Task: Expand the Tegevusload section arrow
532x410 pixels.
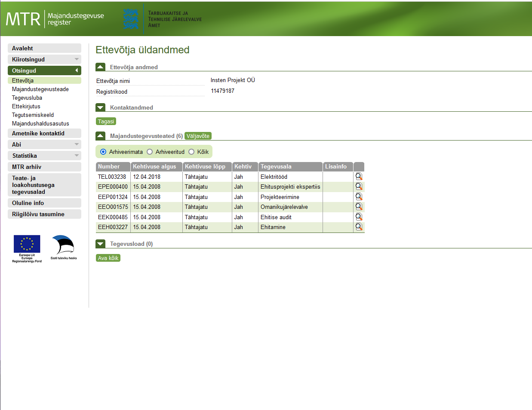Action: [x=100, y=244]
